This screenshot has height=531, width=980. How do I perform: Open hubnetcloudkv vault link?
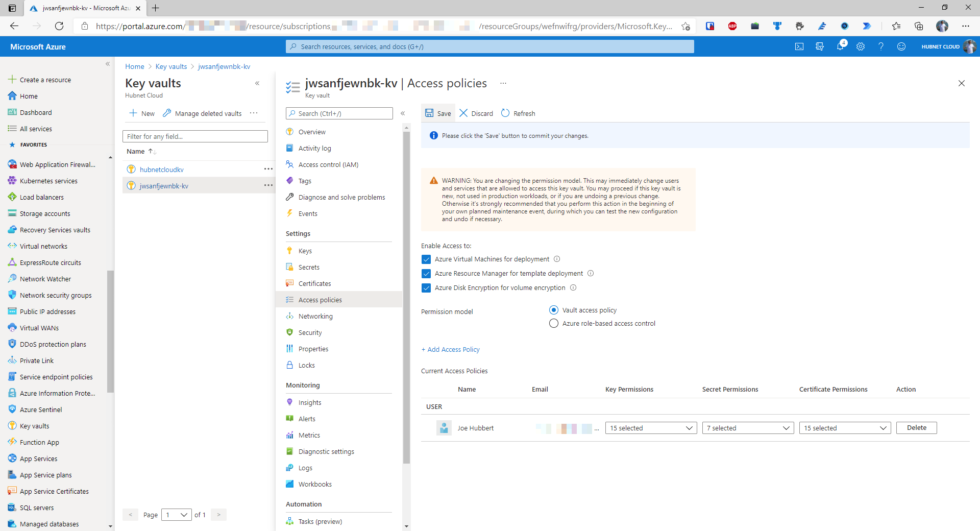coord(162,170)
